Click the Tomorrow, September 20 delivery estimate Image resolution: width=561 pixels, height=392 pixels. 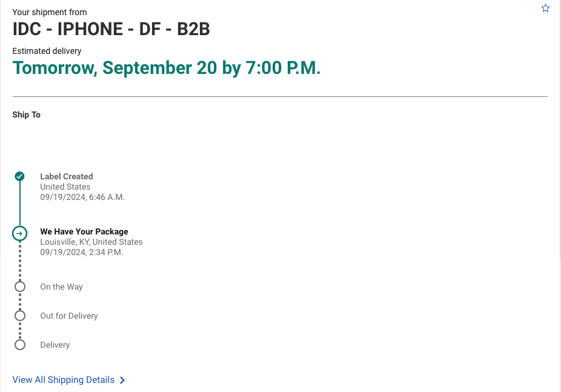[x=167, y=68]
